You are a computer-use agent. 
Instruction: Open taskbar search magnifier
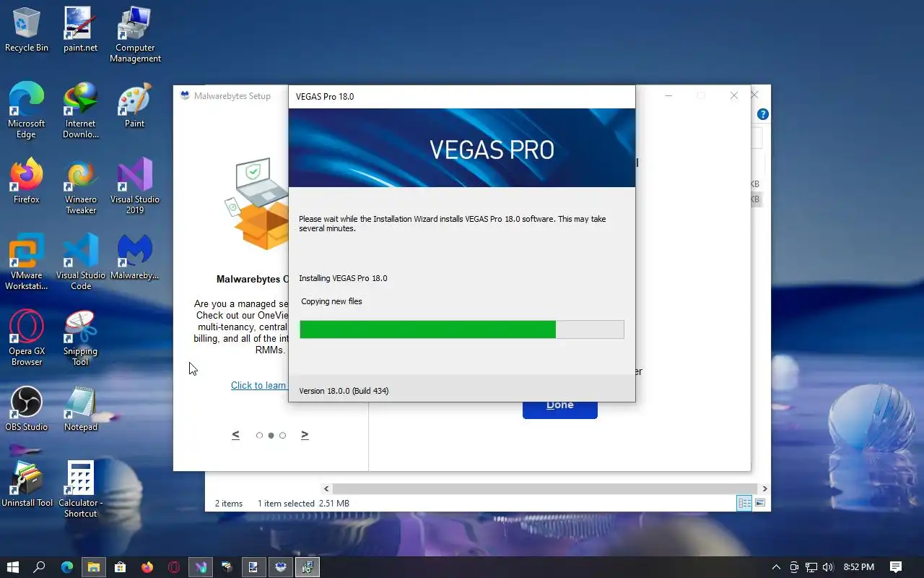[40, 567]
